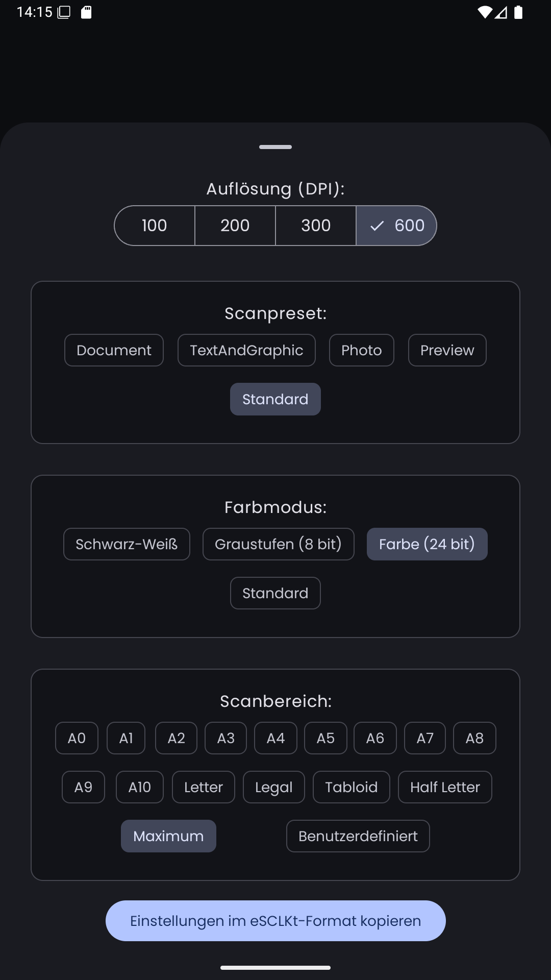Click Einstellungen im eSCLKt-Format kopieren
This screenshot has width=551, height=980.
coord(275,921)
